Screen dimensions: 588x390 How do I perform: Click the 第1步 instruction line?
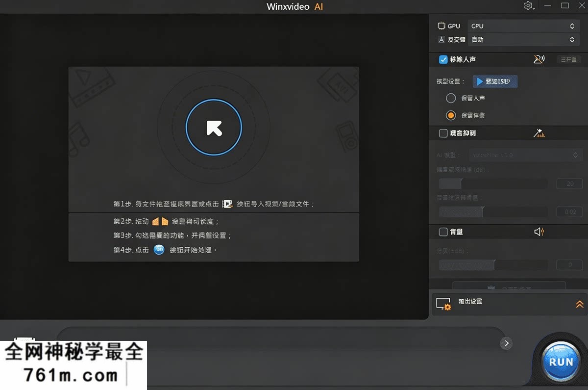214,204
